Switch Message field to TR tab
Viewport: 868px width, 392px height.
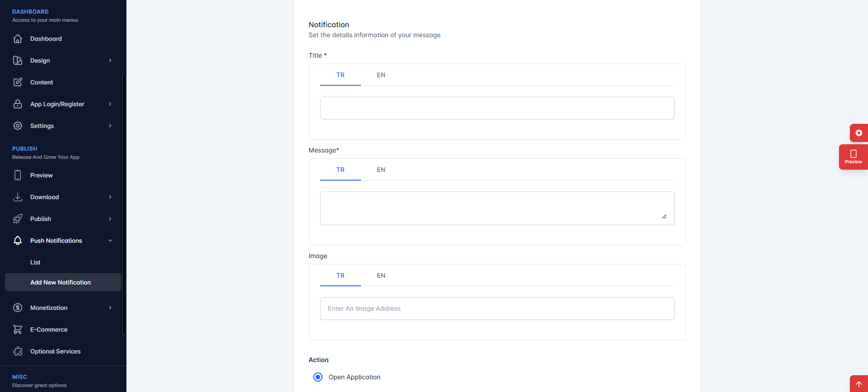click(x=341, y=170)
